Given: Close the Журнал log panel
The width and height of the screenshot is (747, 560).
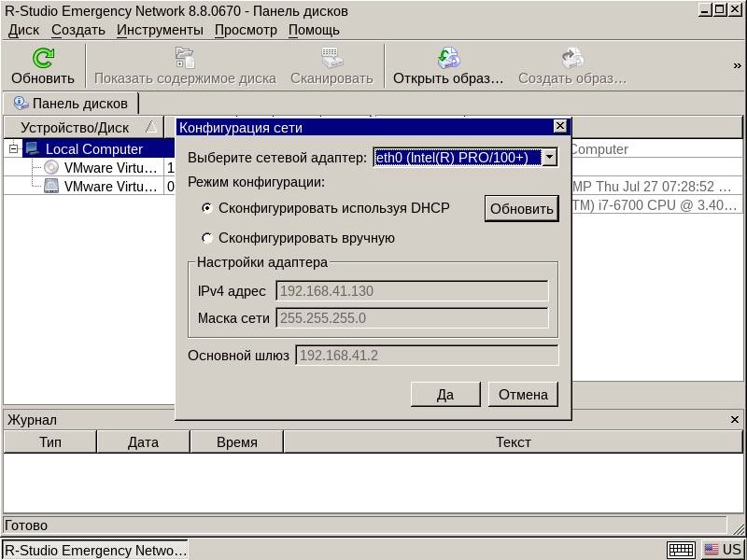Looking at the screenshot, I should click(x=734, y=419).
